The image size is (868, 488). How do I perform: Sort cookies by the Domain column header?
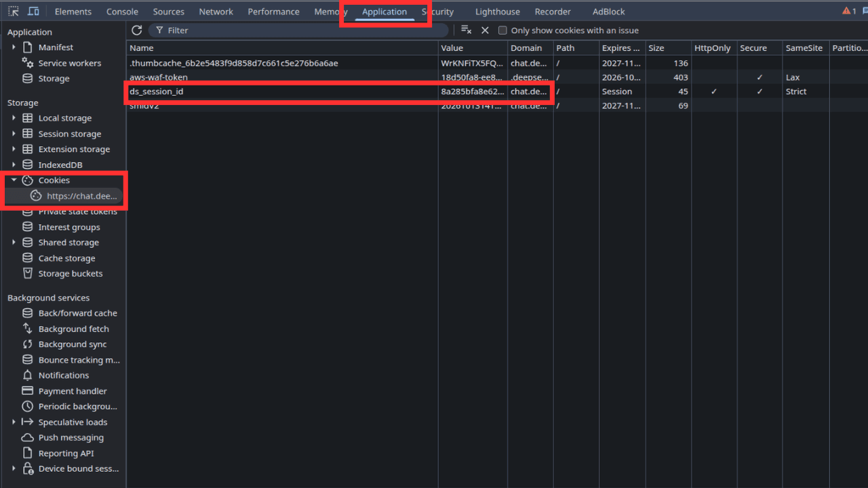click(x=530, y=48)
